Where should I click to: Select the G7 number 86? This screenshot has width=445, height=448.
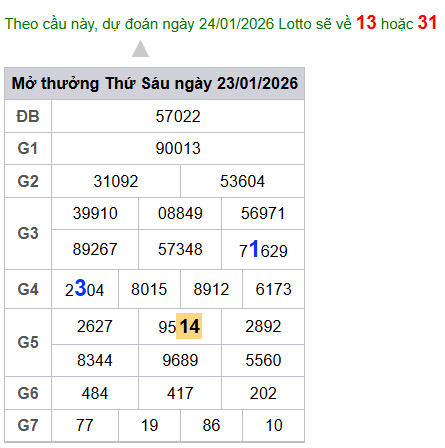tap(211, 425)
